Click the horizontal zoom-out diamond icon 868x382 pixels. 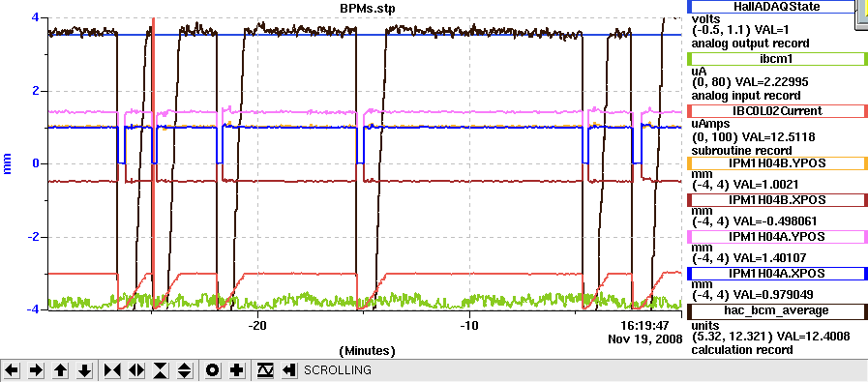(135, 370)
